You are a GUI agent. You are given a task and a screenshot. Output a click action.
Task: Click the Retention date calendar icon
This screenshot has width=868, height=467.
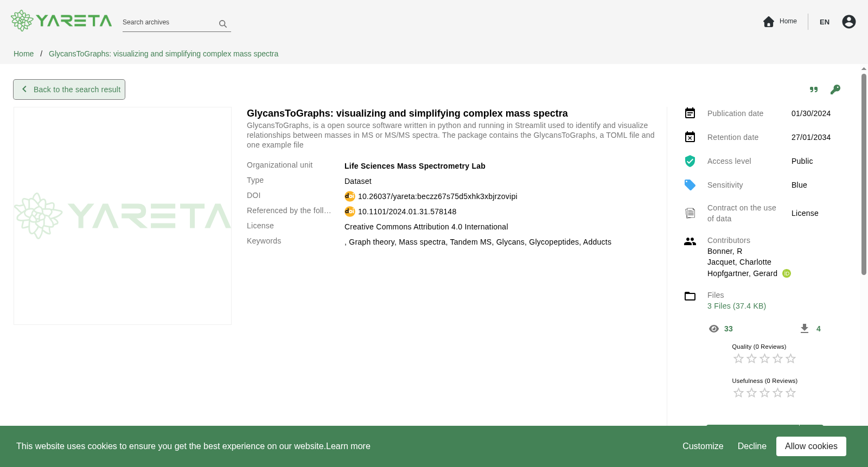click(x=690, y=137)
